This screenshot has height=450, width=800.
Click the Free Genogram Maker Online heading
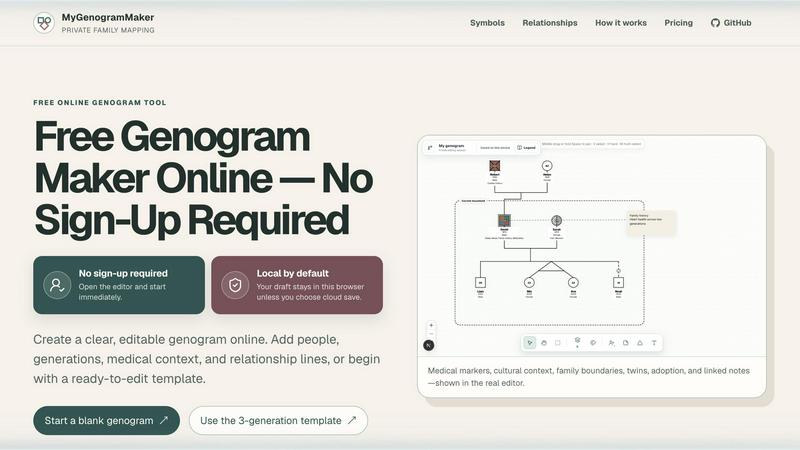(x=204, y=179)
